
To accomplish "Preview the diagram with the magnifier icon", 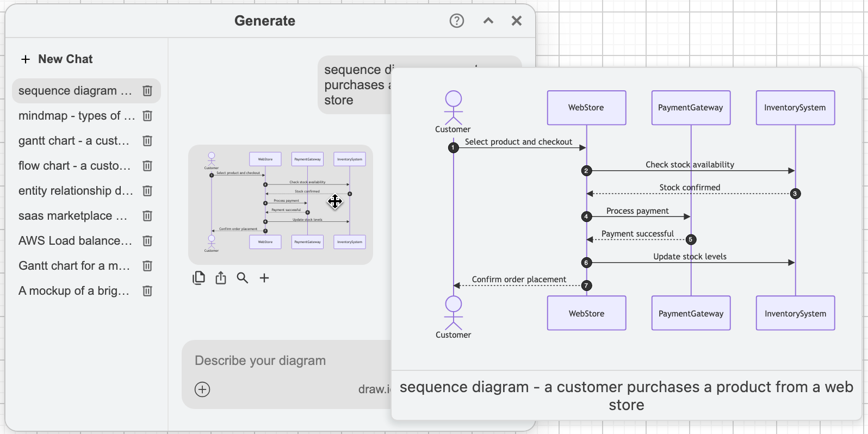I will [243, 278].
